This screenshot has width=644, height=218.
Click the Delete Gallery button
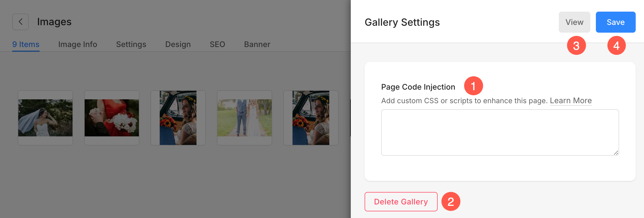click(401, 202)
